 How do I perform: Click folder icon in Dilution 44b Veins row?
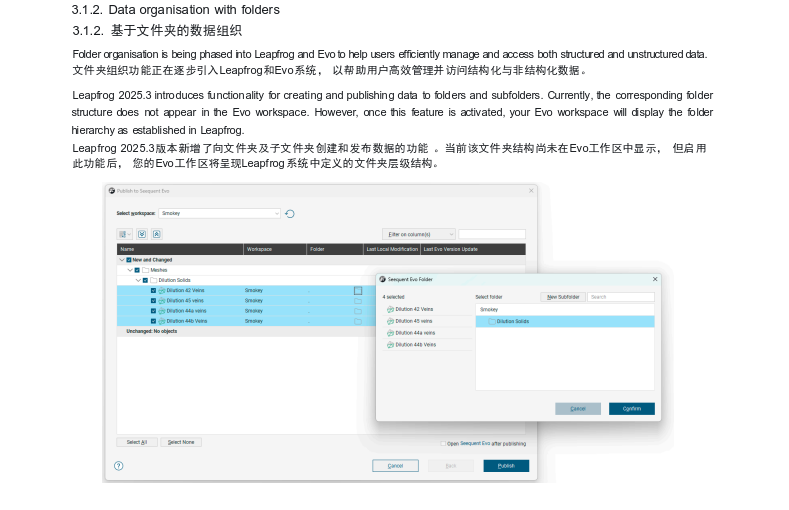coord(357,321)
